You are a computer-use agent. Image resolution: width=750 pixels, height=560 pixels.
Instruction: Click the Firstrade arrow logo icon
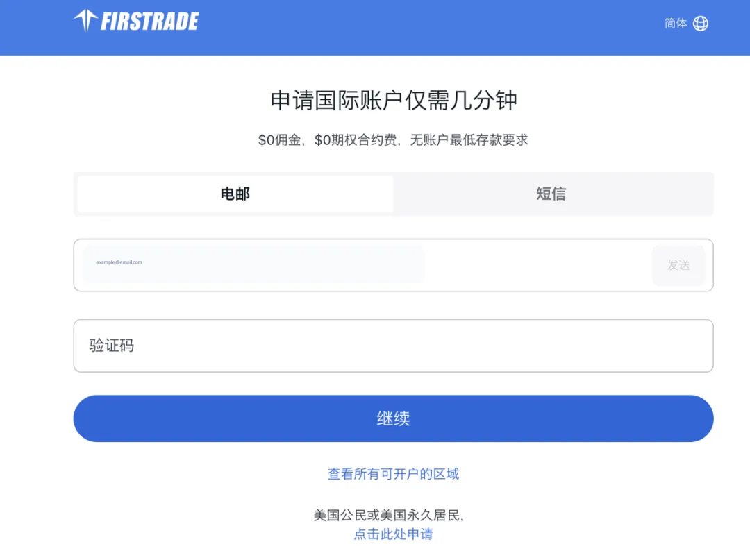(x=85, y=21)
